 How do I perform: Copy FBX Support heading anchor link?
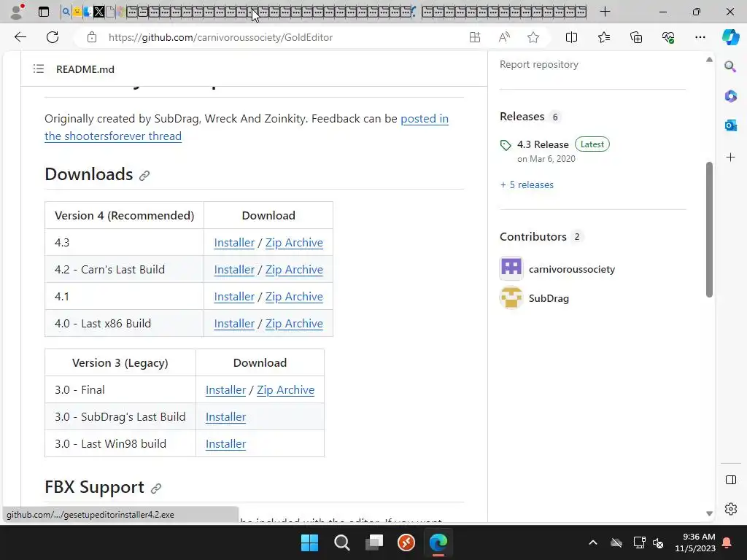(156, 488)
